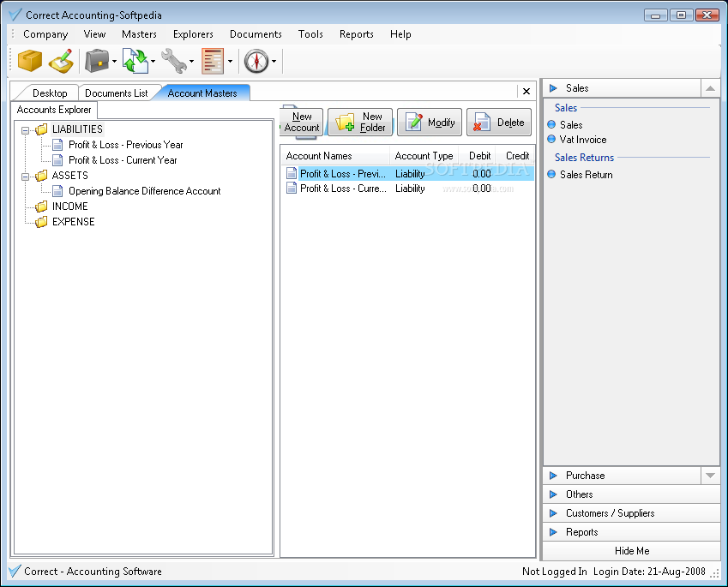The height and width of the screenshot is (587, 728).
Task: Open the dropdown arrow beside the briefcase icon
Action: coord(114,61)
